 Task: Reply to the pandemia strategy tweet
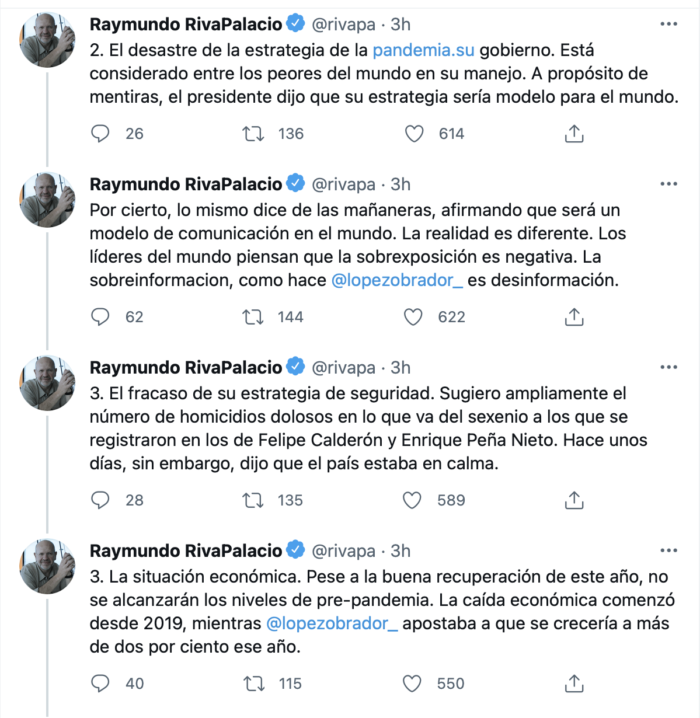coord(100,133)
